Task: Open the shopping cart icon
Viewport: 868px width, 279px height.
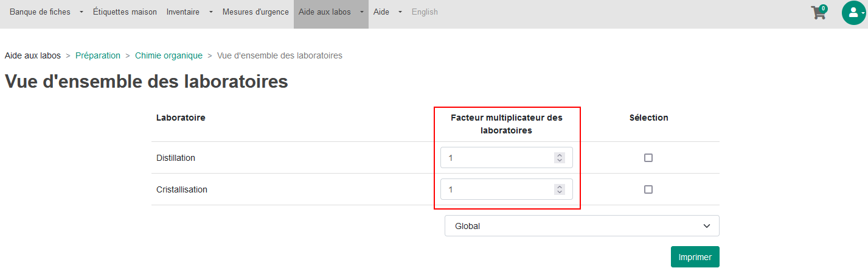Action: tap(819, 12)
